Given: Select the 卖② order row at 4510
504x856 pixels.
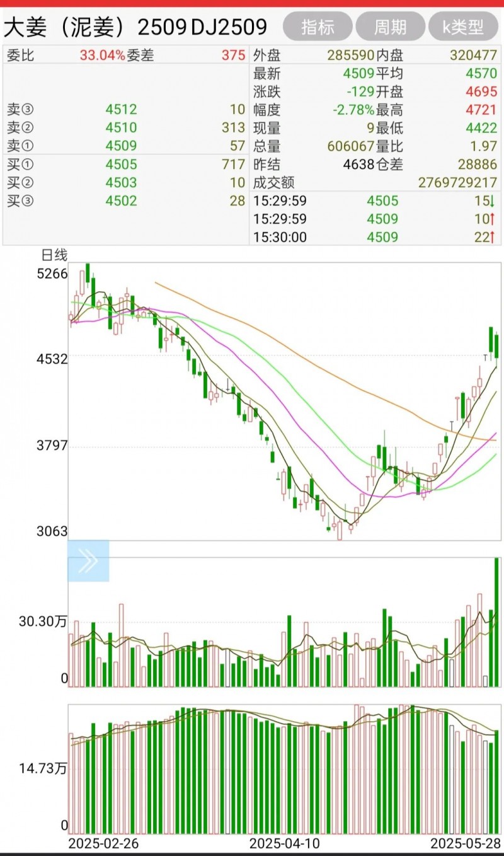Looking at the screenshot, I should (126, 128).
